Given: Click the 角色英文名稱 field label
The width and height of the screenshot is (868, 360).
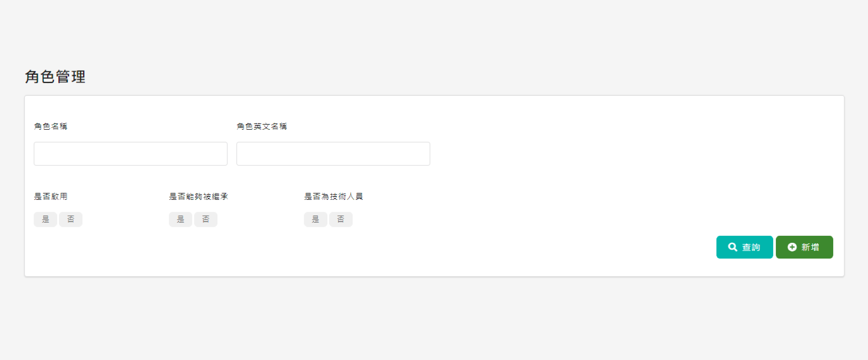Looking at the screenshot, I should (x=263, y=127).
